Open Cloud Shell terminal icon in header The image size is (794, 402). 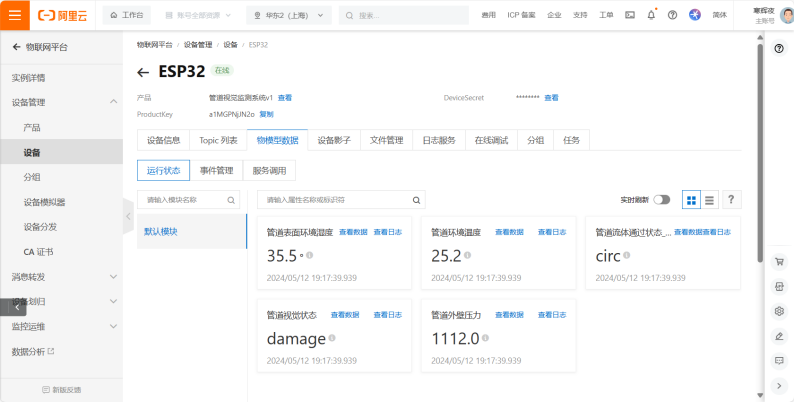[x=629, y=15]
